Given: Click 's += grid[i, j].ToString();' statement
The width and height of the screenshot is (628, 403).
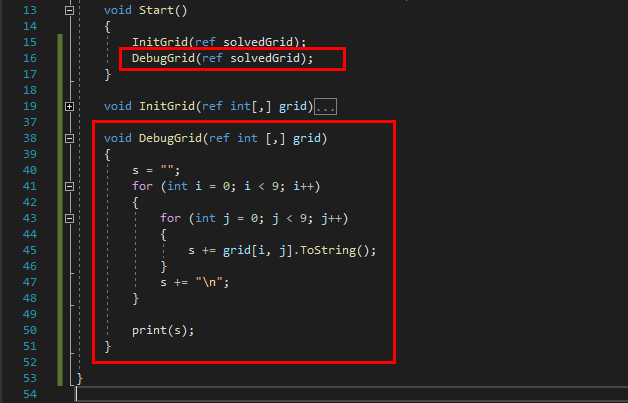Looking at the screenshot, I should [x=282, y=251].
